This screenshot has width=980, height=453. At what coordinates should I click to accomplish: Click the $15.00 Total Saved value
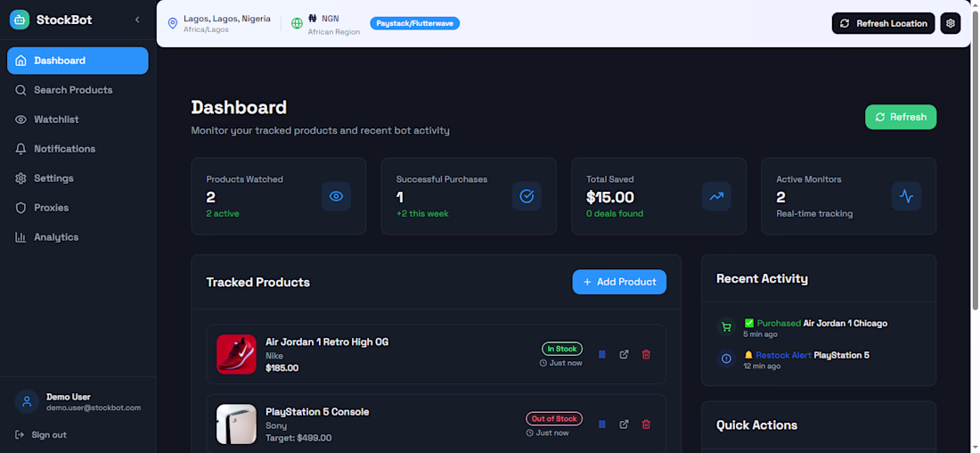click(x=610, y=198)
